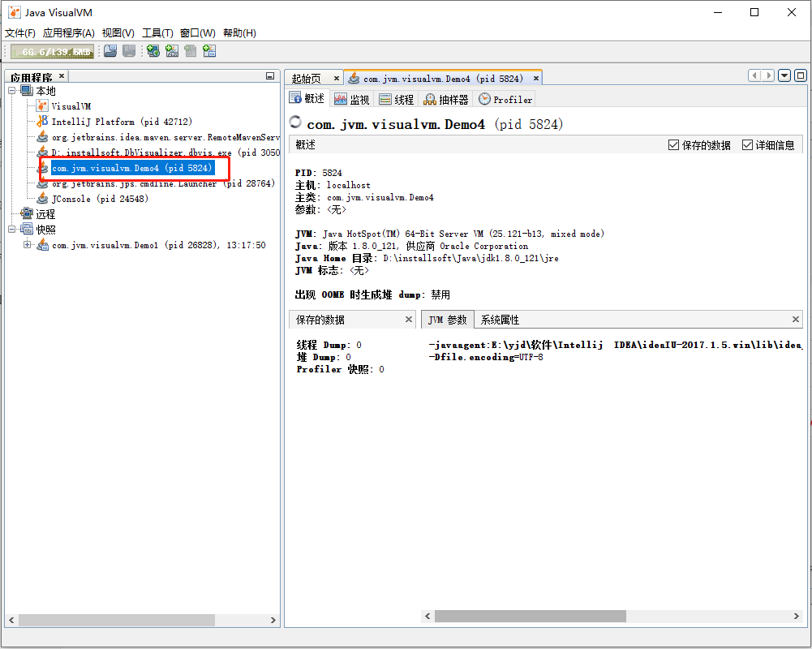
Task: Open the document list dropdown arrow
Action: point(784,75)
